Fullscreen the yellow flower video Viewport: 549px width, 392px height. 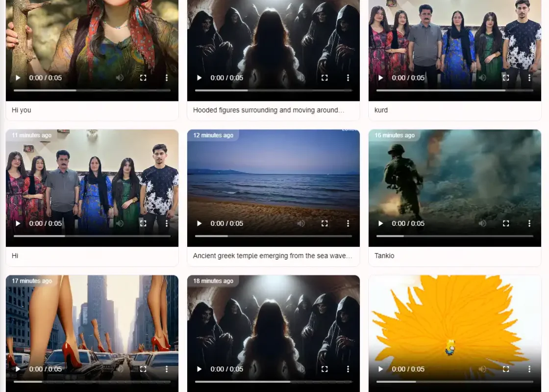(x=506, y=369)
